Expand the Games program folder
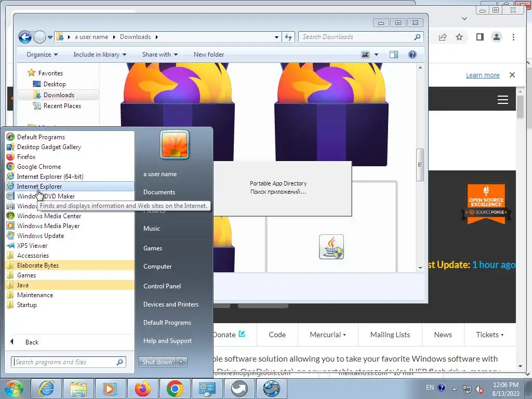 70,275
